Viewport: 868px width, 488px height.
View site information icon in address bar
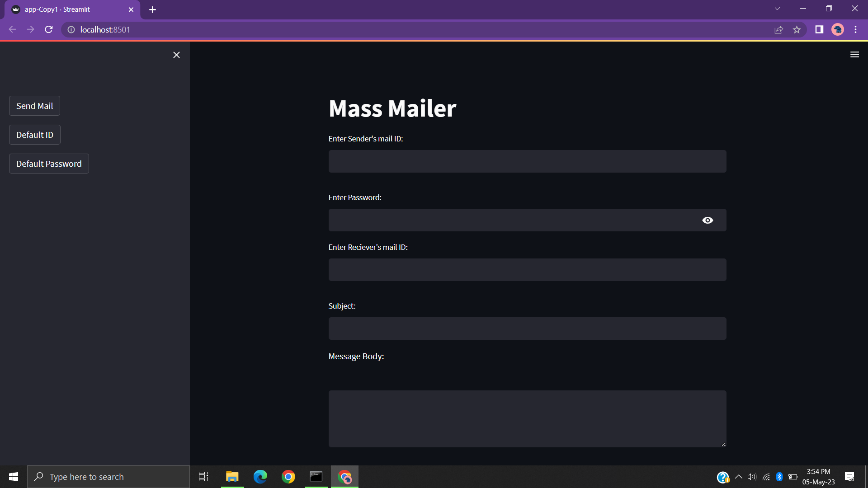(71, 29)
